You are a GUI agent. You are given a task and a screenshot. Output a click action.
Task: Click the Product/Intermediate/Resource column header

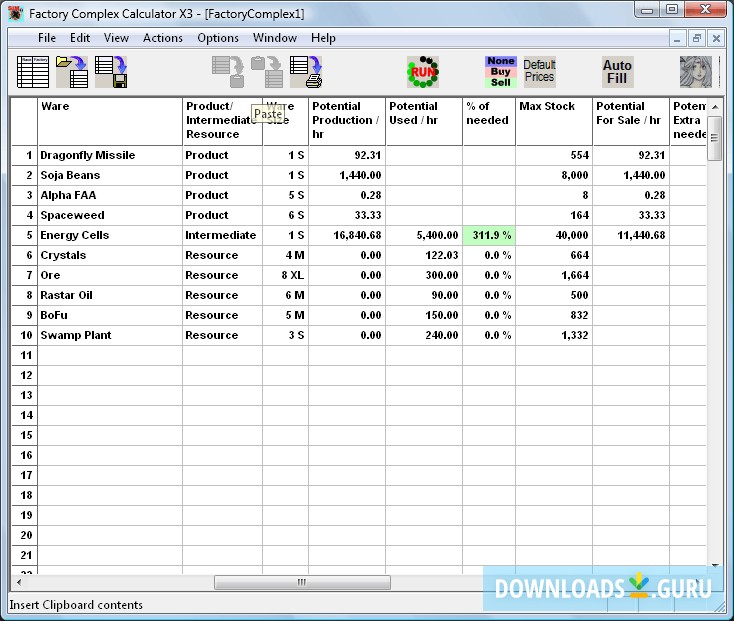pyautogui.click(x=222, y=121)
